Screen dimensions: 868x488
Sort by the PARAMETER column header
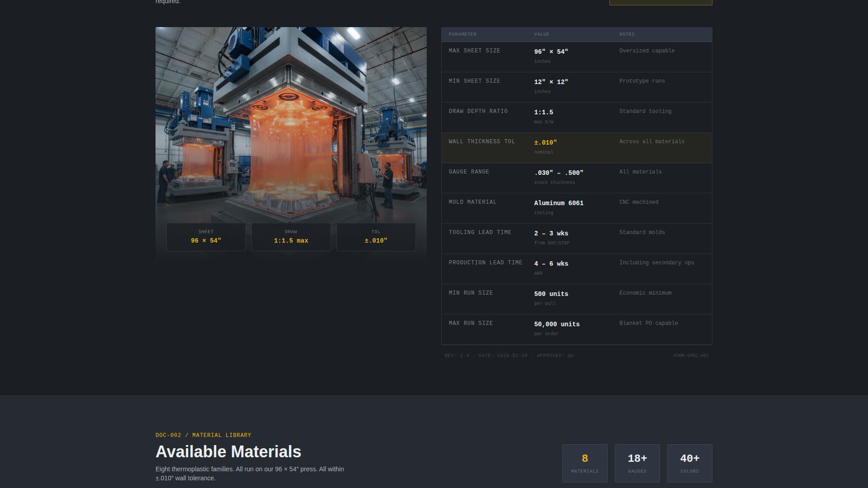pyautogui.click(x=462, y=34)
